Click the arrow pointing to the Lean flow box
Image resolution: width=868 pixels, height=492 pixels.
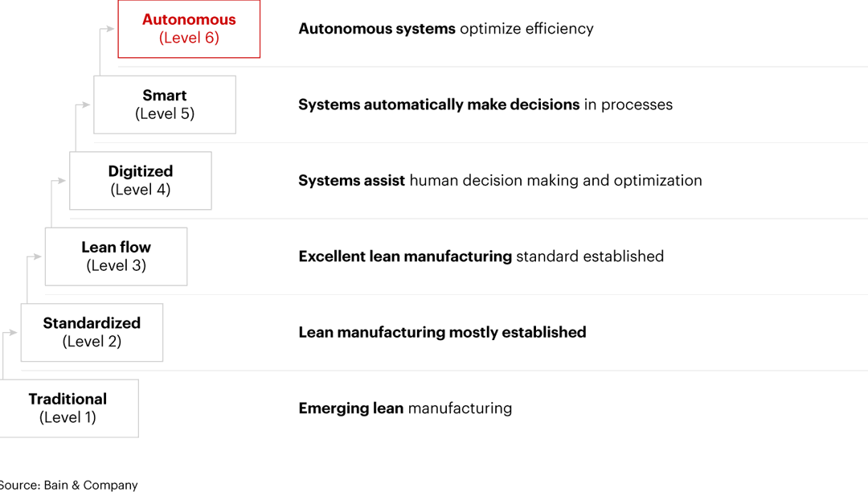37,256
